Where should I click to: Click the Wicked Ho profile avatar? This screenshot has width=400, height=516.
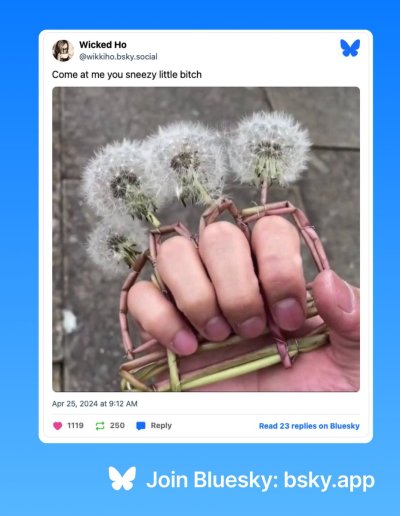(x=63, y=51)
